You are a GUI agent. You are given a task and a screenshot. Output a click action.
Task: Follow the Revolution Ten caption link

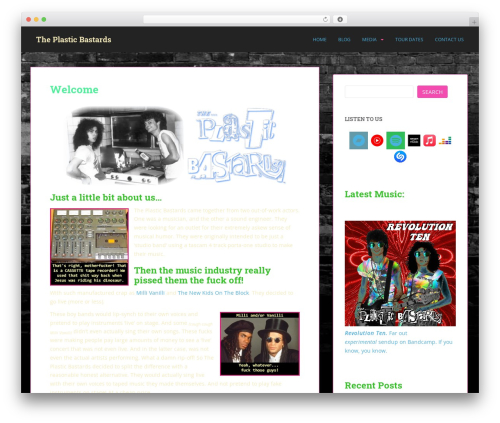coord(366,333)
